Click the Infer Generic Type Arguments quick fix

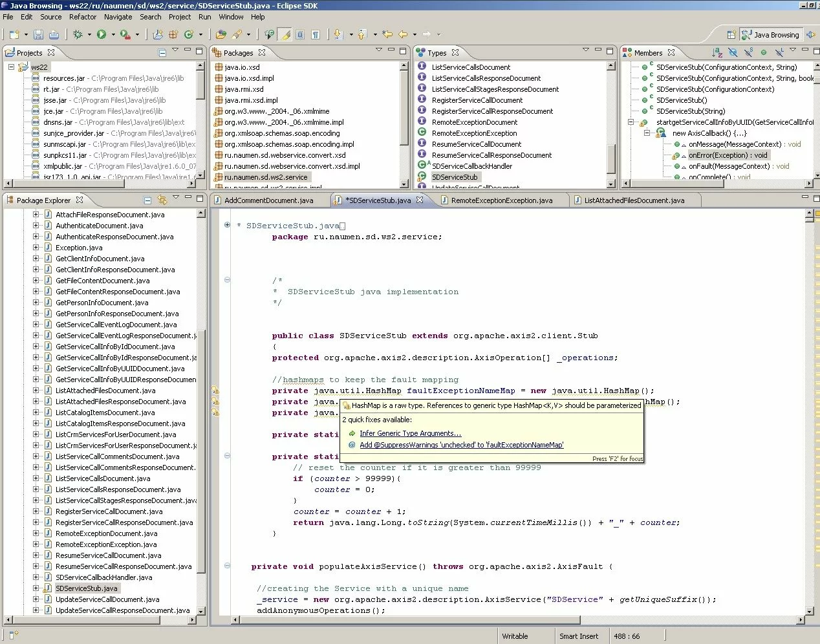(410, 433)
